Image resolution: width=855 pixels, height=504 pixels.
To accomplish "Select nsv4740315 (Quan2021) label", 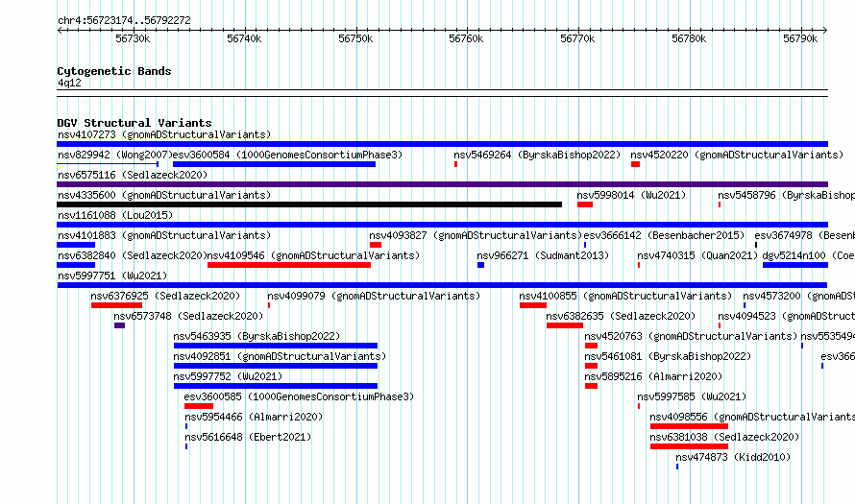I will tap(697, 255).
